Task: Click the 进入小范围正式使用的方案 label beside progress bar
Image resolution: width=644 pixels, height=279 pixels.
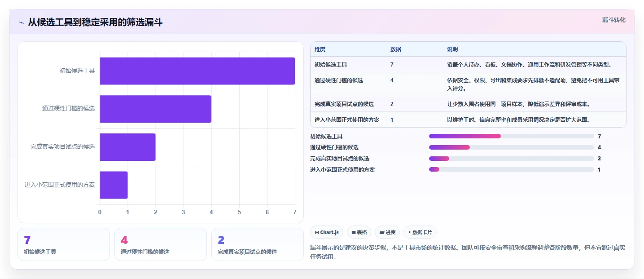Action: point(342,170)
